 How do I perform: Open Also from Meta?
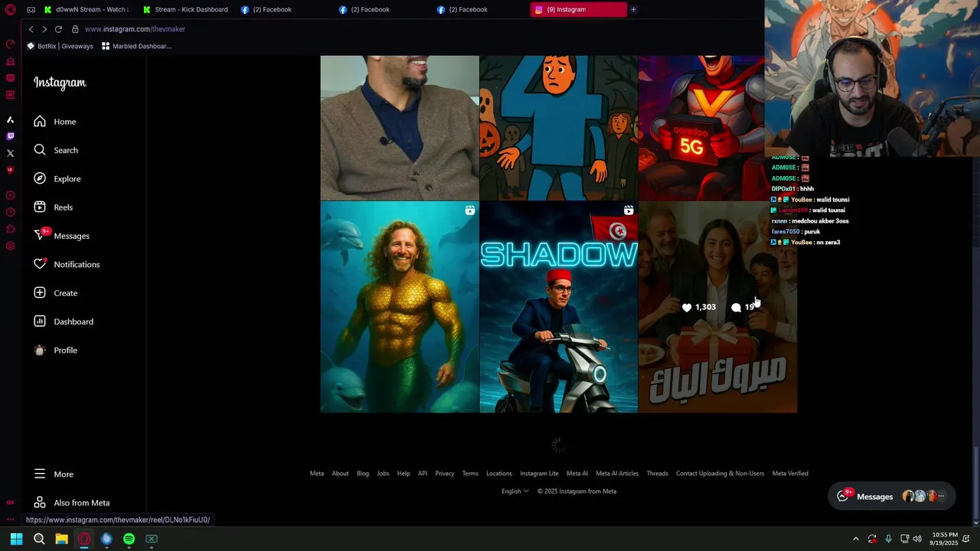point(71,503)
